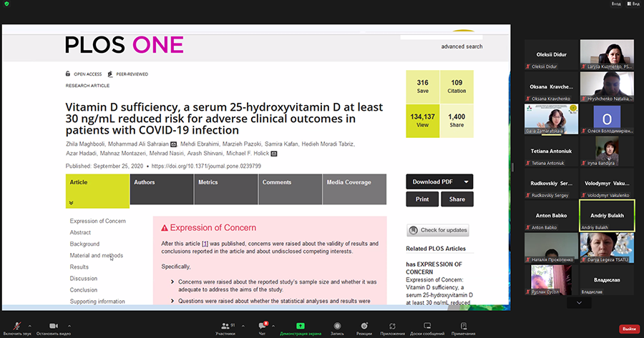Image resolution: width=644 pixels, height=338 pixels.
Task: Click the 1,400 Share metric tile
Action: 457,121
